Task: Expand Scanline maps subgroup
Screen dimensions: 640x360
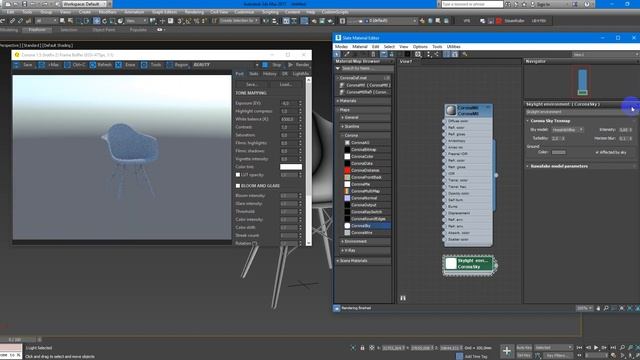Action: 365,127
